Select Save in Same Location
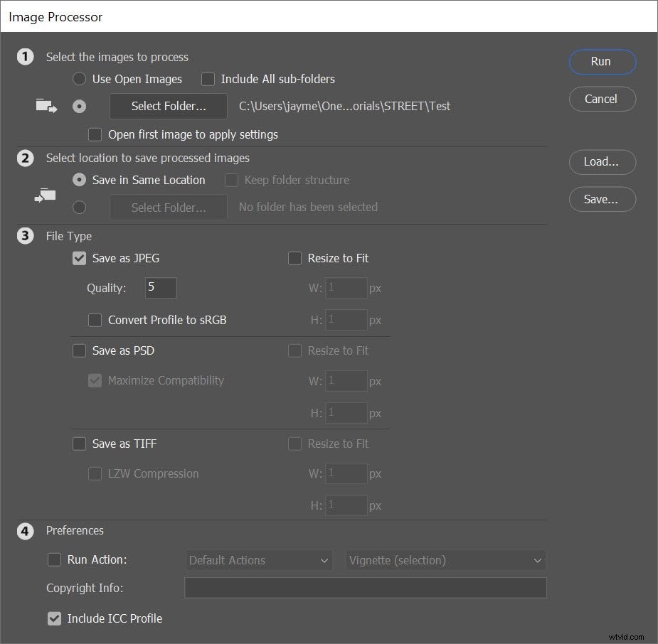The width and height of the screenshot is (658, 644). pos(79,180)
